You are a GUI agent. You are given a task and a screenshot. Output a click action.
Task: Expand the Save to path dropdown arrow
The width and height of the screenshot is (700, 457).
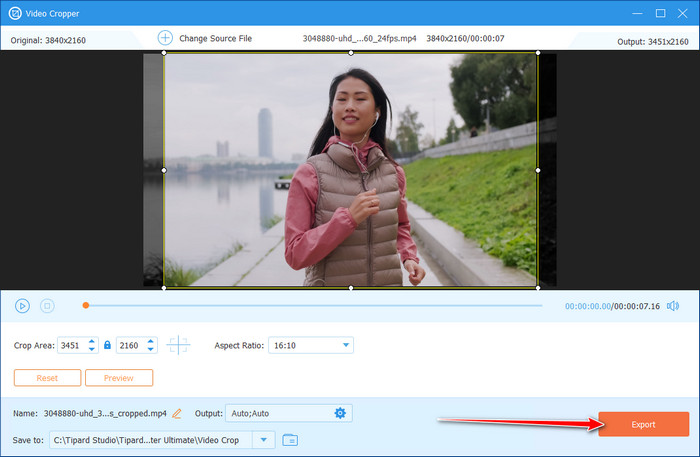(x=264, y=440)
